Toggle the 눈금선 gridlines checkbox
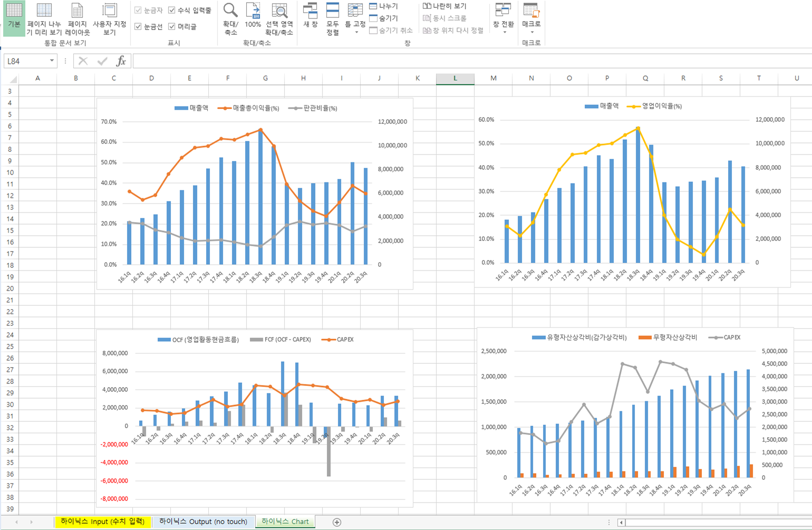 click(138, 26)
